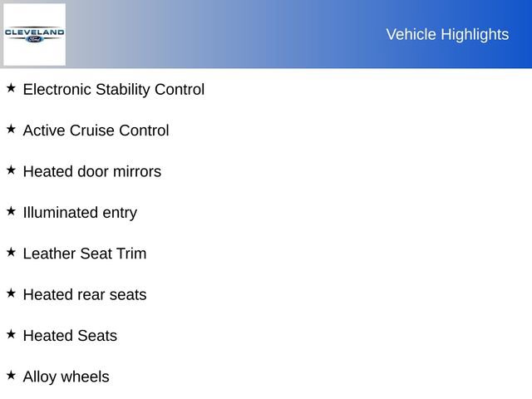Image resolution: width=532 pixels, height=399 pixels.
Task: Select the star next to Leather Seat Trim
Action: coord(11,252)
